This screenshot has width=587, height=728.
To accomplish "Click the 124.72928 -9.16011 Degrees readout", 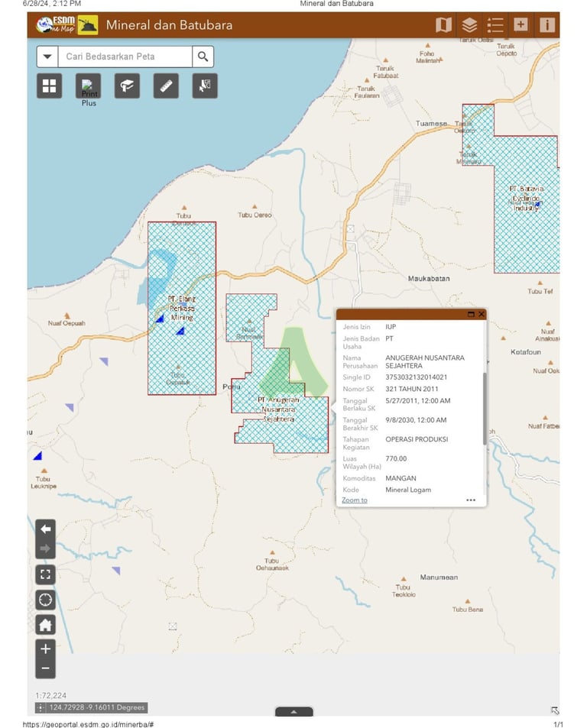I will (x=97, y=707).
